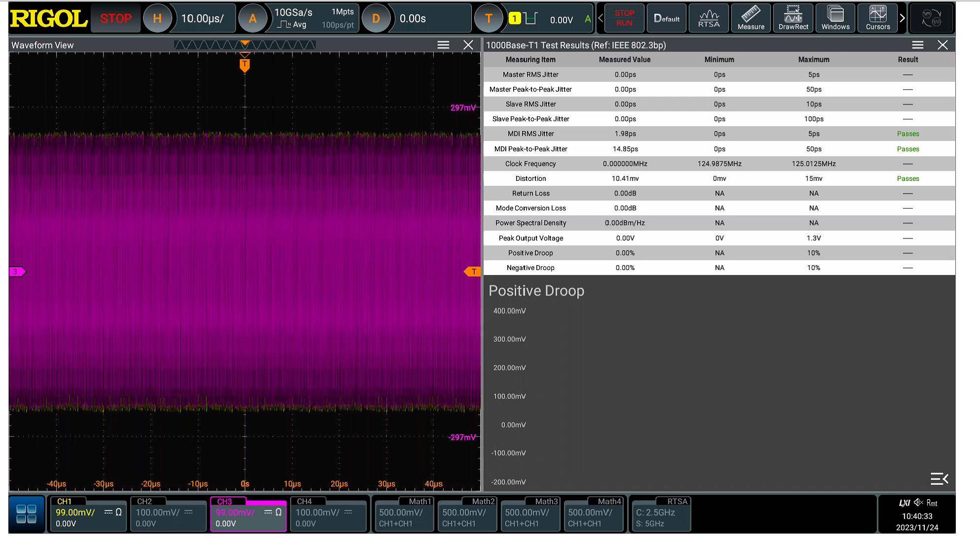Click the orange trigger level marker
Image resolution: width=980 pixels, height=549 pixels.
[x=472, y=272]
